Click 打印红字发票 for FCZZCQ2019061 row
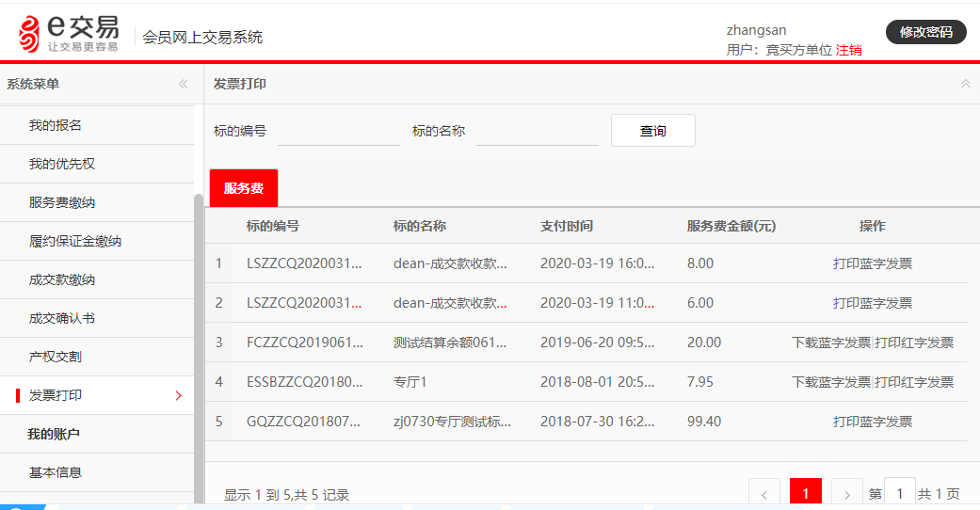The height and width of the screenshot is (510, 980). click(x=914, y=343)
